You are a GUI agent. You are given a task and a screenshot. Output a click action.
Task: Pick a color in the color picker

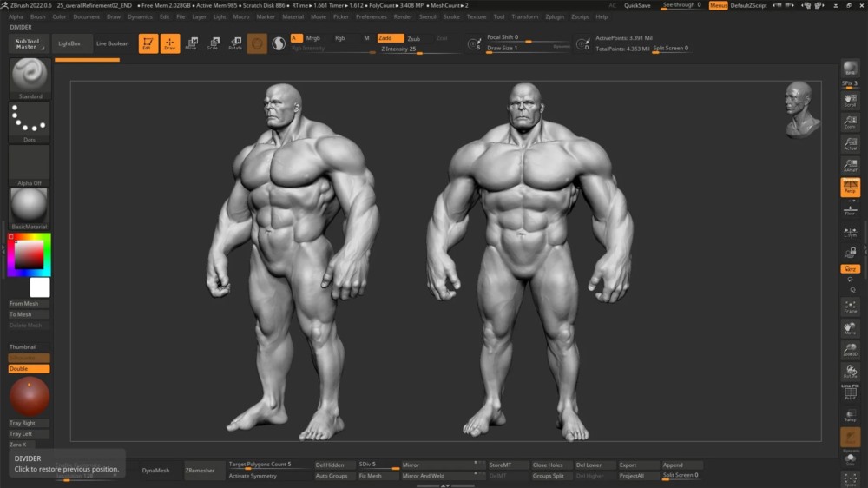click(30, 254)
